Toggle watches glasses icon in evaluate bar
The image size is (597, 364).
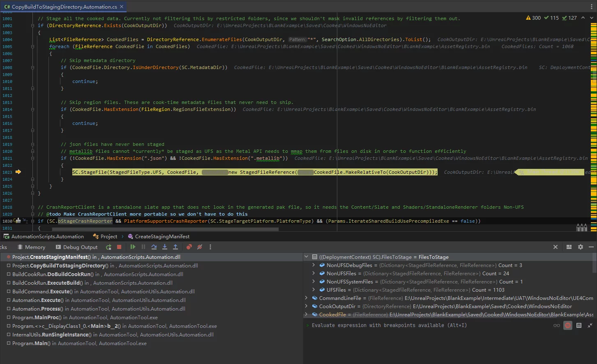click(x=557, y=325)
